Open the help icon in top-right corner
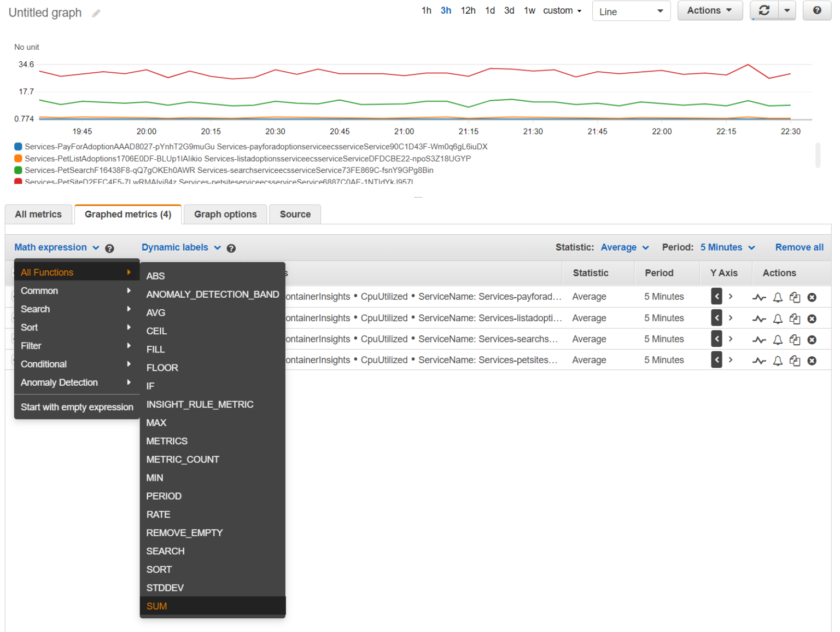 816,10
